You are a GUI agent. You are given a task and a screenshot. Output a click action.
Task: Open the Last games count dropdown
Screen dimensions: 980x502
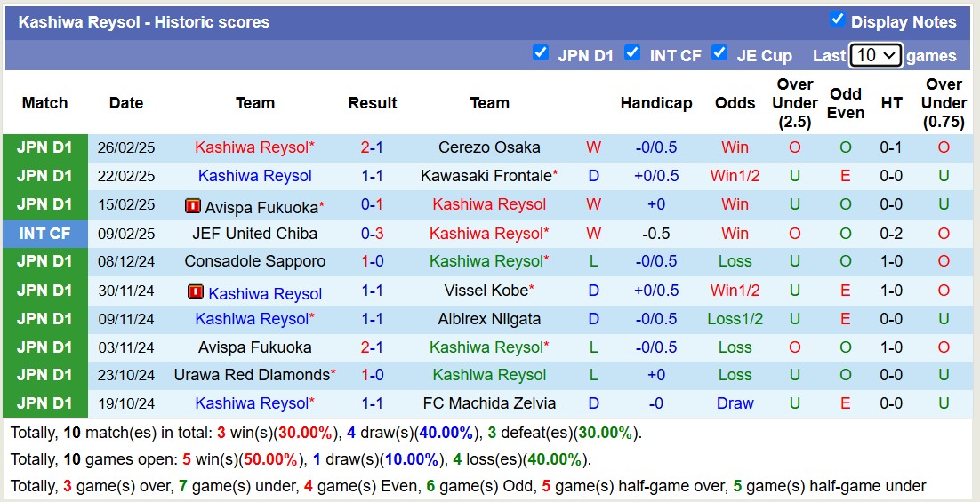[875, 55]
